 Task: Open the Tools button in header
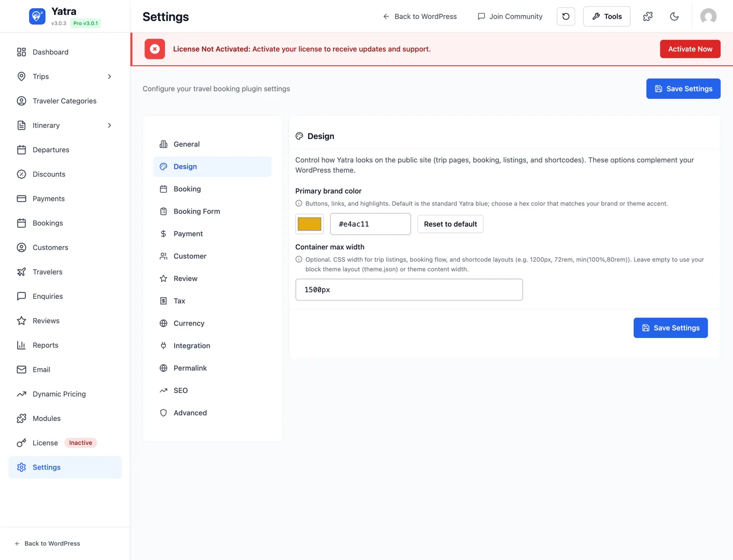coord(607,16)
